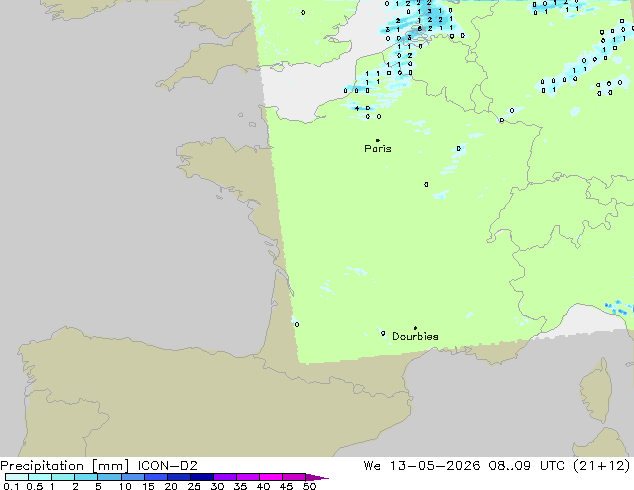Click the 'Precipitation [mm]' title text
The width and height of the screenshot is (634, 490).
(x=65, y=466)
